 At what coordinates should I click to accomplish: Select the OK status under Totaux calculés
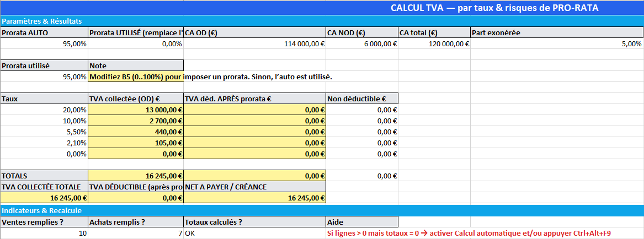254,233
